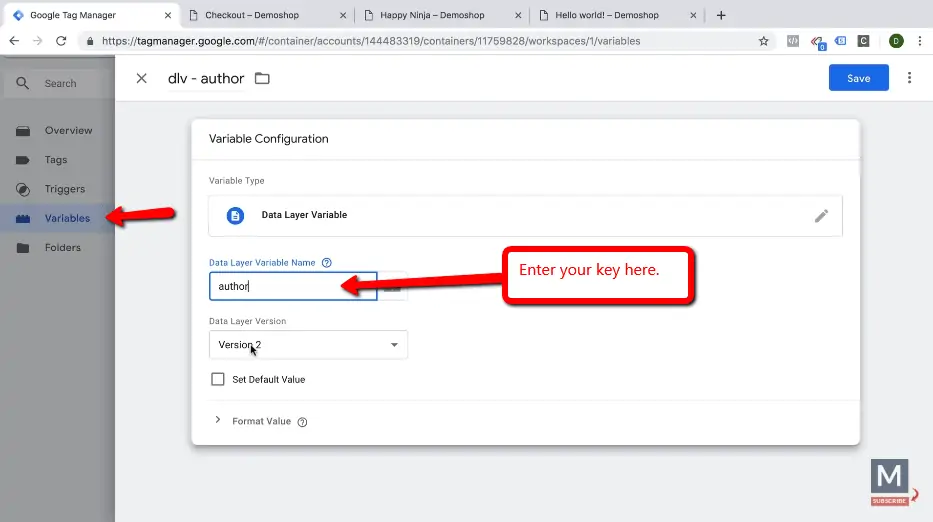Click into the Data Layer Variable Name field
Viewport: 933px width, 522px height.
tap(293, 286)
